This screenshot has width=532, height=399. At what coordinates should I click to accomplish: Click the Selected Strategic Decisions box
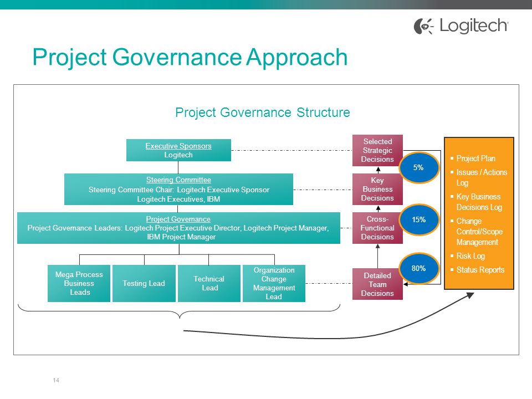point(377,150)
